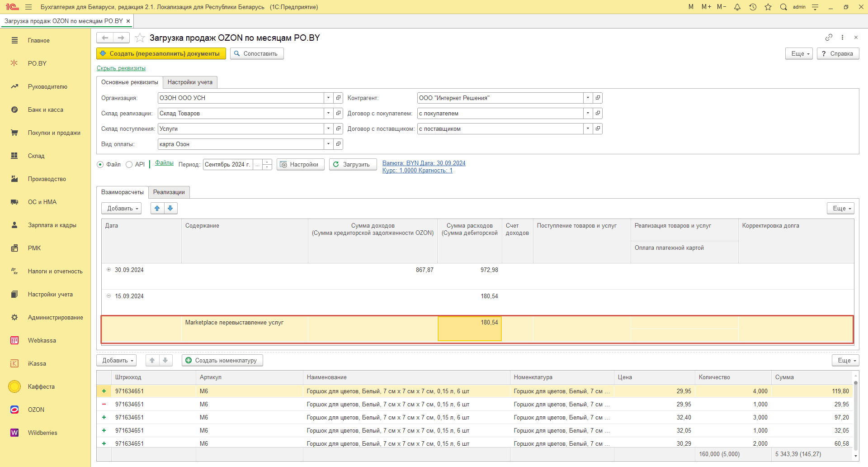The image size is (868, 467).
Task: Click the Справка help button
Action: 838,53
